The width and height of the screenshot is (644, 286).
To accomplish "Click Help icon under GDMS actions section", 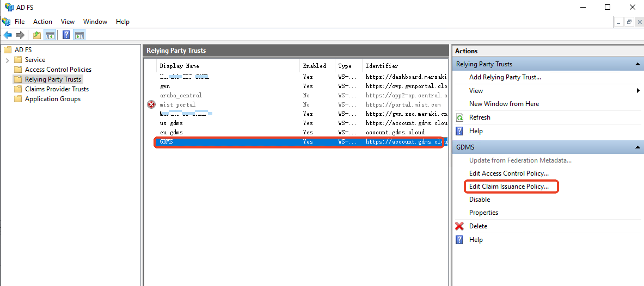I will tap(460, 240).
